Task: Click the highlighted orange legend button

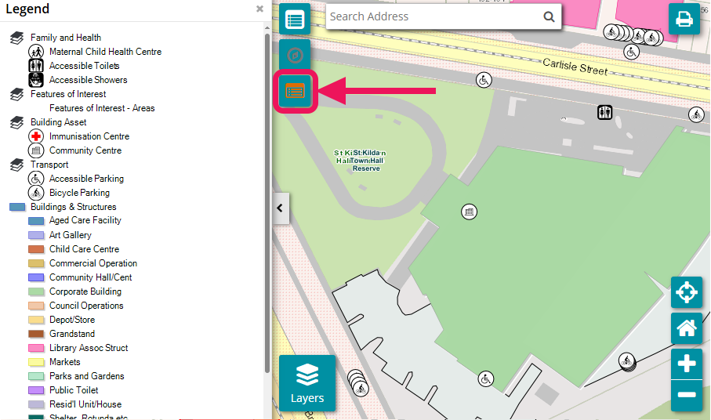Action: point(295,91)
